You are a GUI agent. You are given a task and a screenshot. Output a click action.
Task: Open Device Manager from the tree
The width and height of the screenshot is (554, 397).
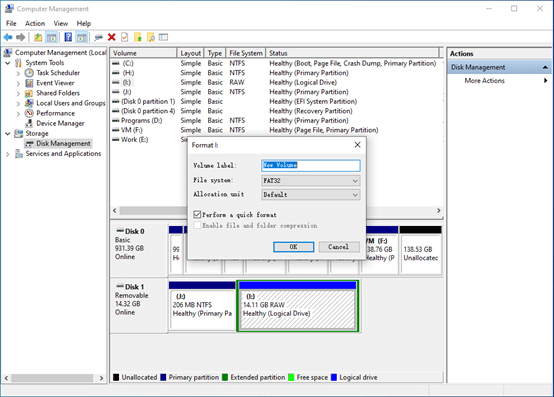[x=60, y=123]
